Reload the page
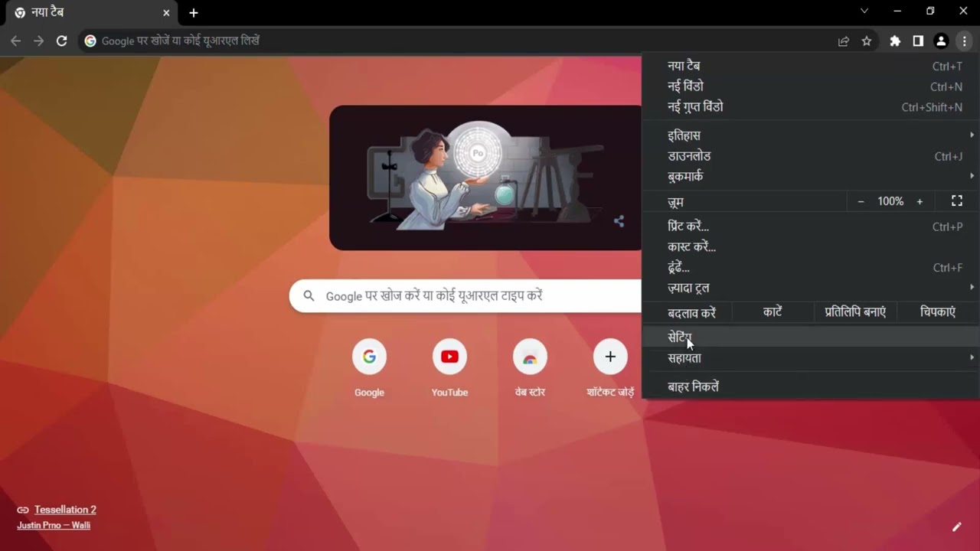The width and height of the screenshot is (980, 551). 62,41
